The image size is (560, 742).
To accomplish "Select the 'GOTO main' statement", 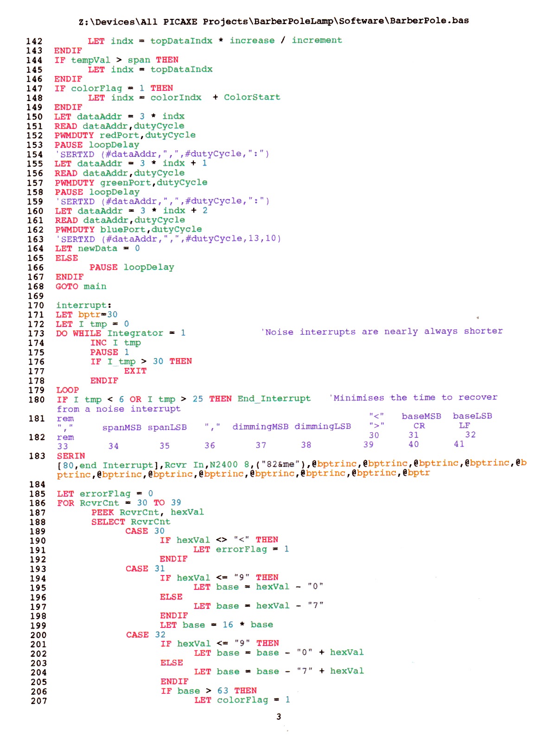I will click(81, 287).
